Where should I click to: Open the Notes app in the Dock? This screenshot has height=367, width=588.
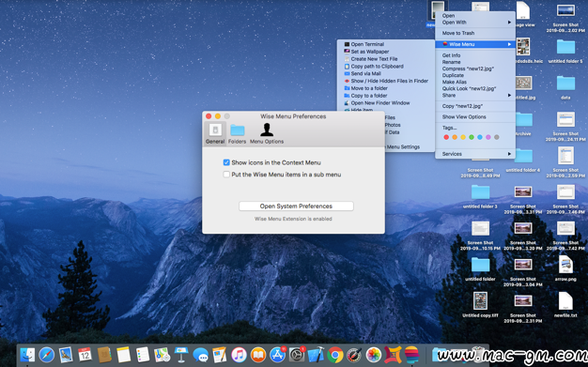123,355
